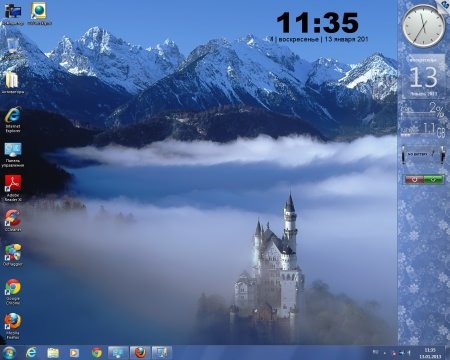Open Action Center flag in system tray

tap(393, 353)
